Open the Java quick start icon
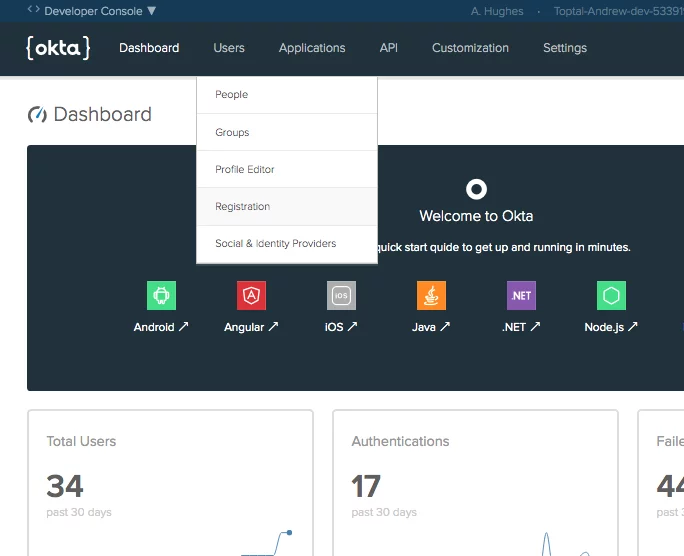 tap(431, 296)
